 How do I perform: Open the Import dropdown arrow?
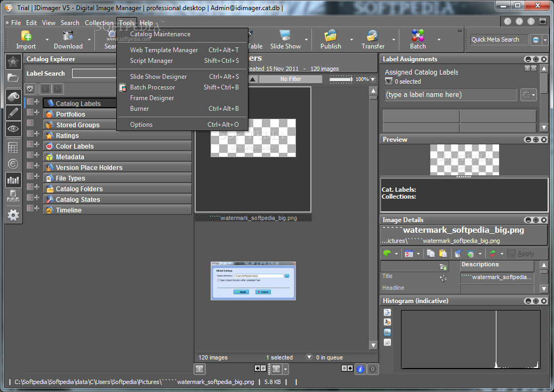[x=47, y=39]
